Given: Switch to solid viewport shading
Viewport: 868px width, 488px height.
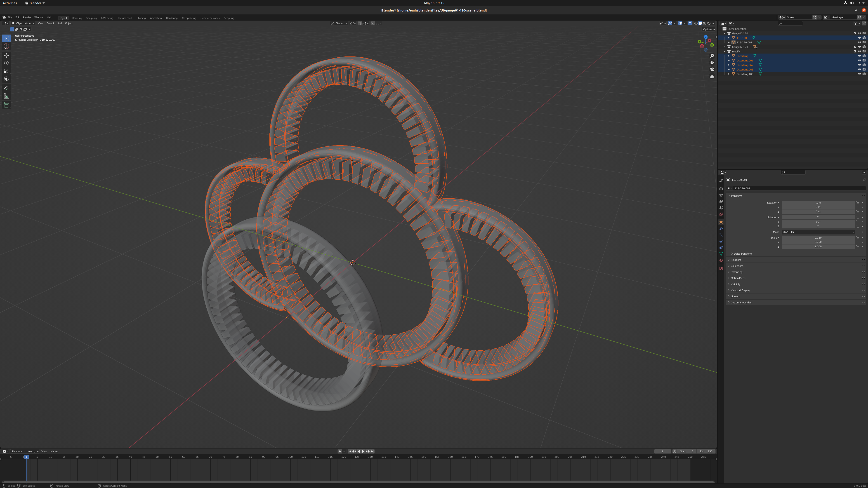Looking at the screenshot, I should 700,23.
